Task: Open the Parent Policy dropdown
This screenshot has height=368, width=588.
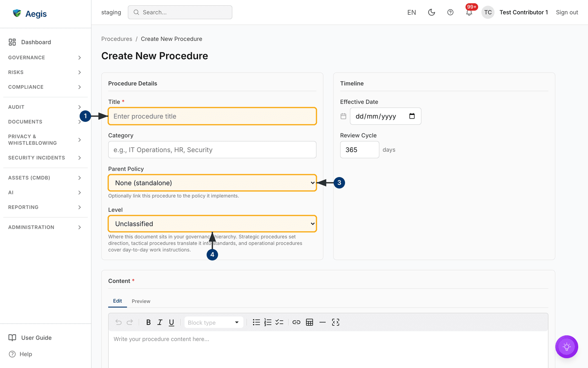Action: (x=212, y=183)
